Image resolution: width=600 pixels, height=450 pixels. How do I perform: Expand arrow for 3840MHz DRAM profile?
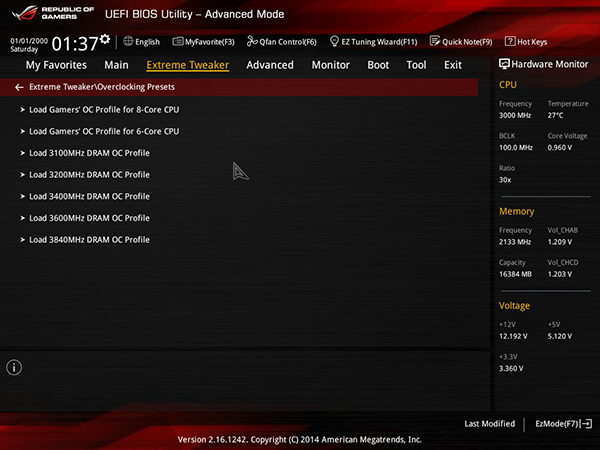click(x=23, y=240)
